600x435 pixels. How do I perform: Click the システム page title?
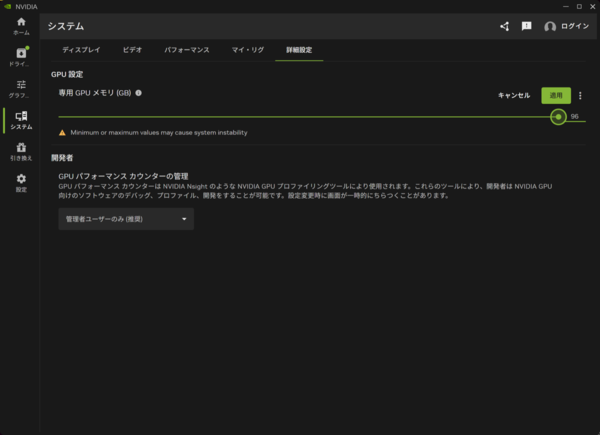pyautogui.click(x=66, y=26)
